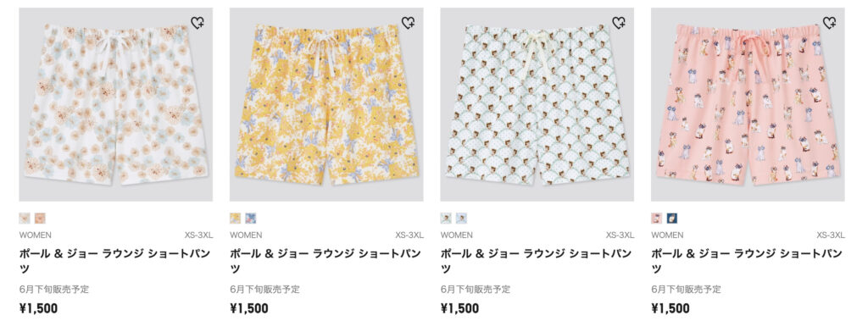Screen dimensions: 868x332
Task: Choose orange floral swatch for first shorts
Action: [x=40, y=218]
